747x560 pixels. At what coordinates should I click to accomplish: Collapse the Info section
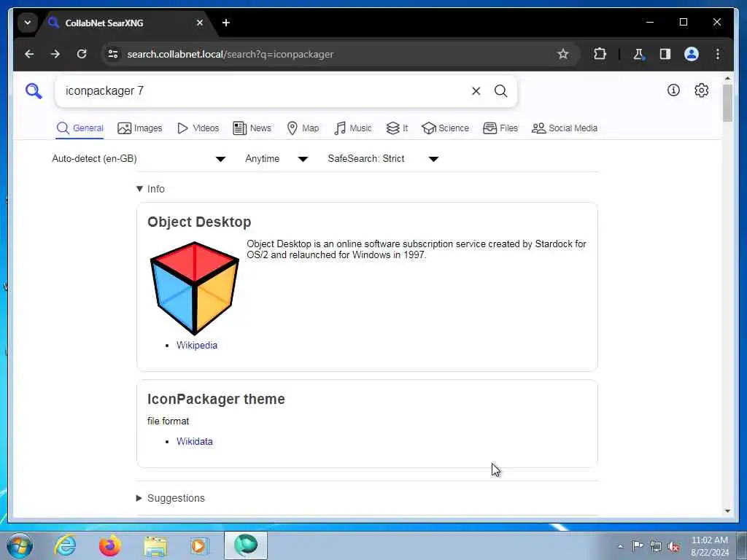150,189
